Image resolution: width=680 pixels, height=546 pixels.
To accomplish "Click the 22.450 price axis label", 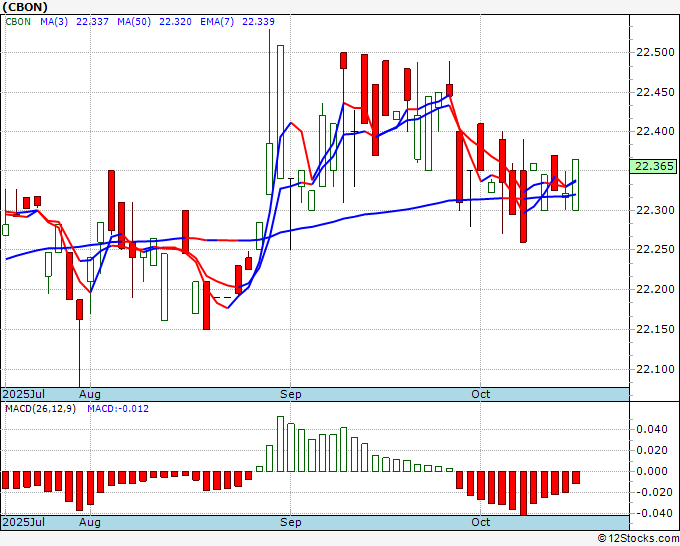I will click(x=655, y=92).
